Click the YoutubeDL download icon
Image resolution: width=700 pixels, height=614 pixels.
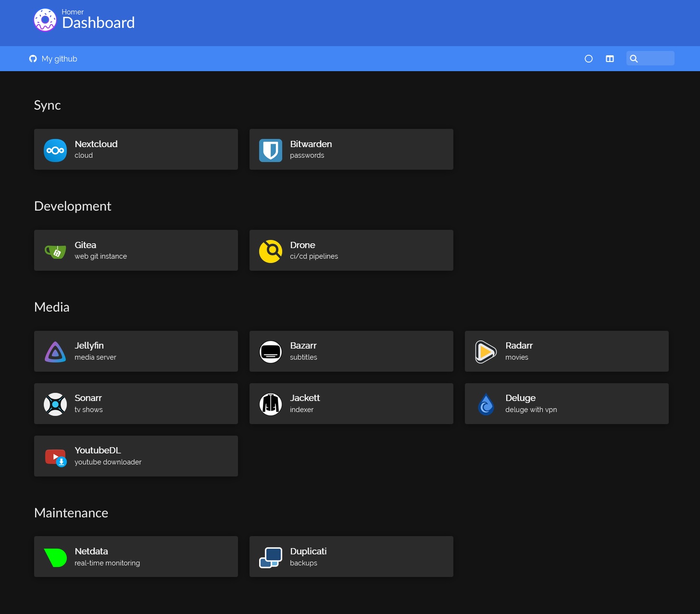click(55, 458)
